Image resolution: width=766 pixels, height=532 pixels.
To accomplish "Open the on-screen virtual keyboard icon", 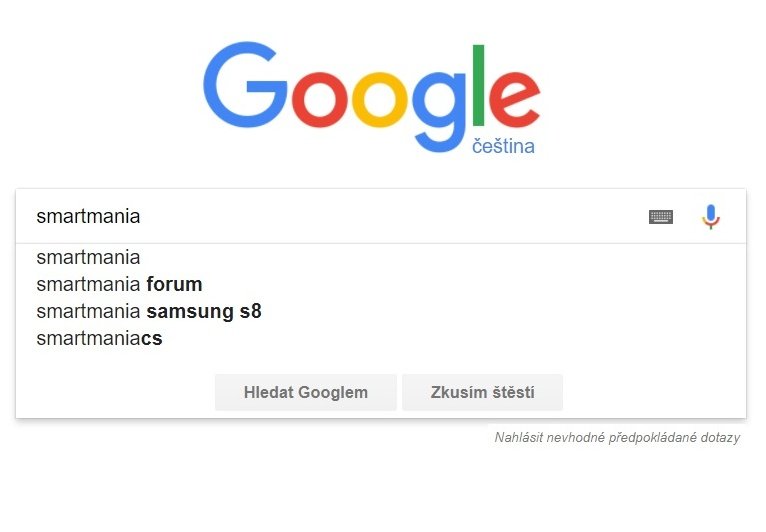I will [661, 216].
